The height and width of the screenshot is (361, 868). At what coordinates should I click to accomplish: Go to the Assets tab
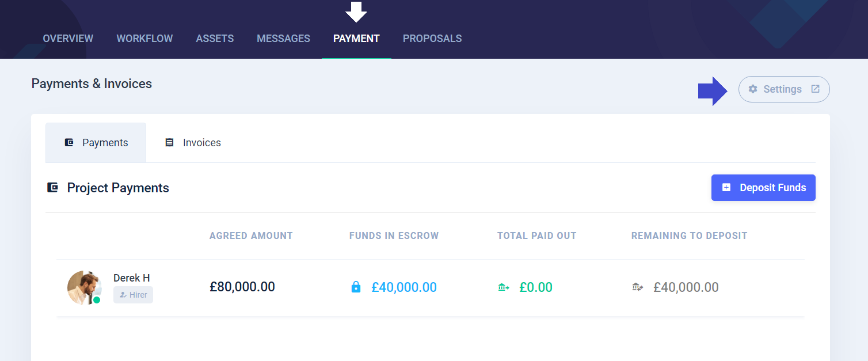[x=215, y=39]
